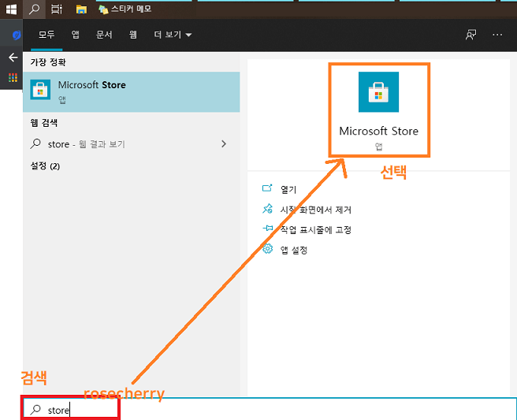Click the Microsoft Store icon in results list
Image resolution: width=517 pixels, height=420 pixels.
[40, 89]
